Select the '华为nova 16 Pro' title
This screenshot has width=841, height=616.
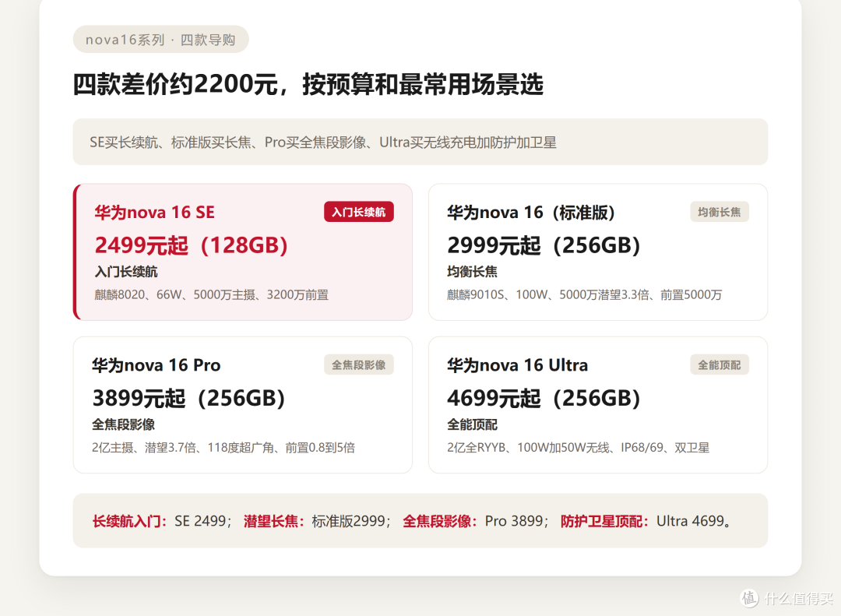tap(156, 365)
